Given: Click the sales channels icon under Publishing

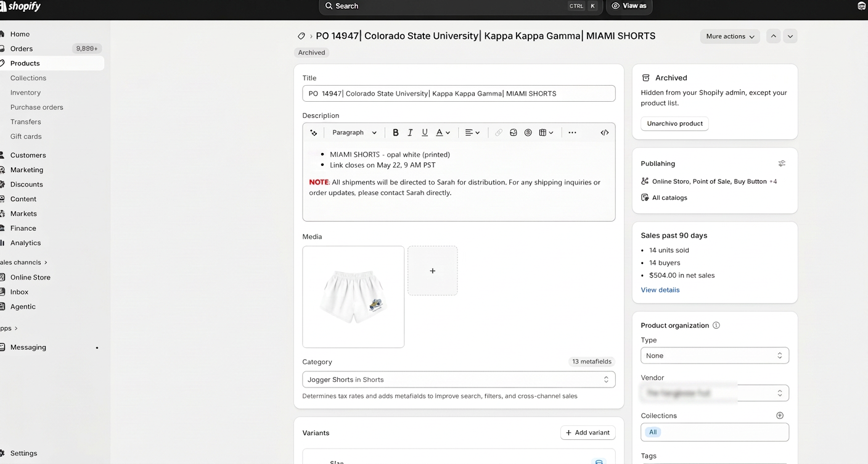Looking at the screenshot, I should pyautogui.click(x=645, y=181).
